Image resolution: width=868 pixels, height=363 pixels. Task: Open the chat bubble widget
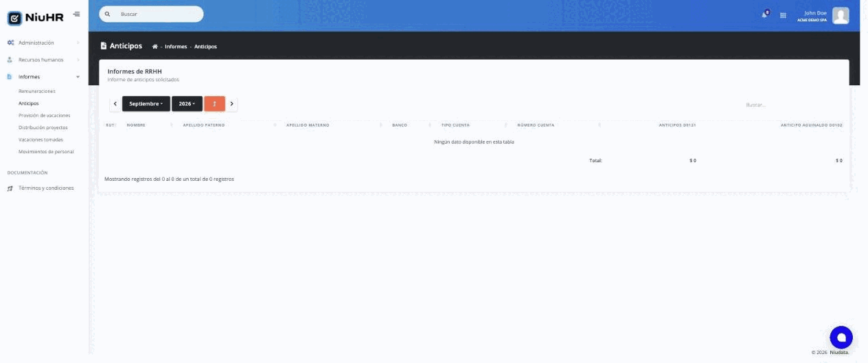(x=841, y=337)
